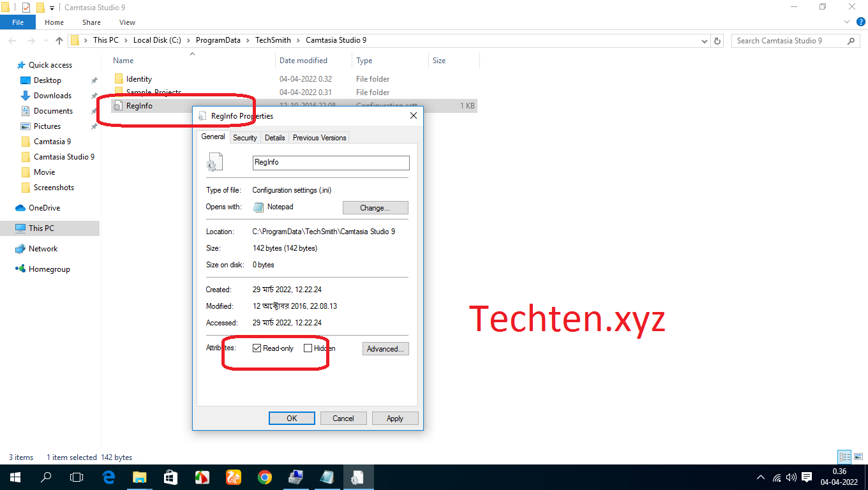Click ProgramData in the address breadcrumb

[218, 40]
